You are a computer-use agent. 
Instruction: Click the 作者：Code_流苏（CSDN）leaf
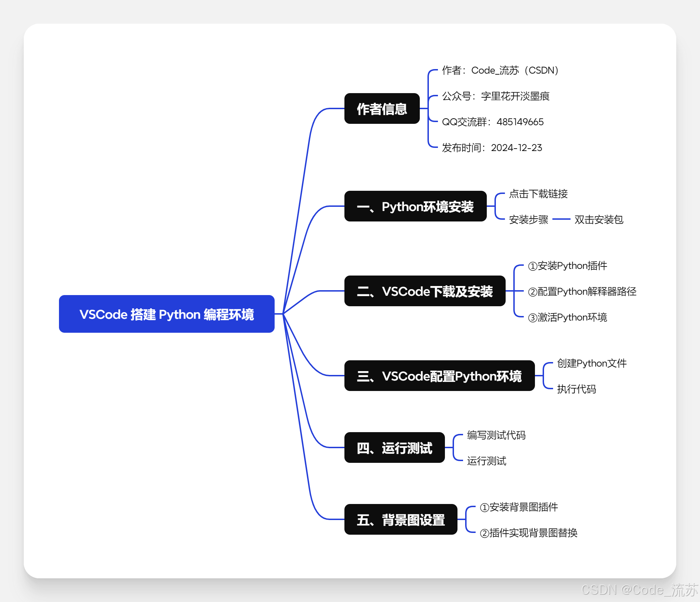(x=501, y=70)
